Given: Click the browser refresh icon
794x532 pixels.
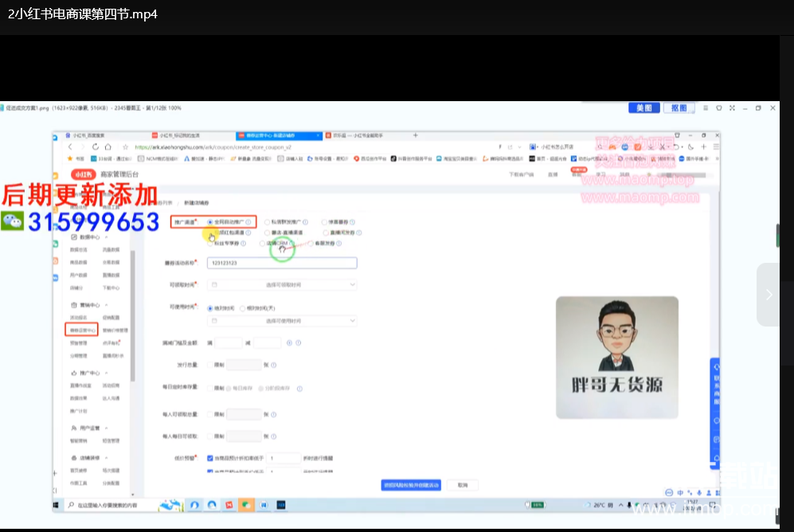Looking at the screenshot, I should 96,147.
